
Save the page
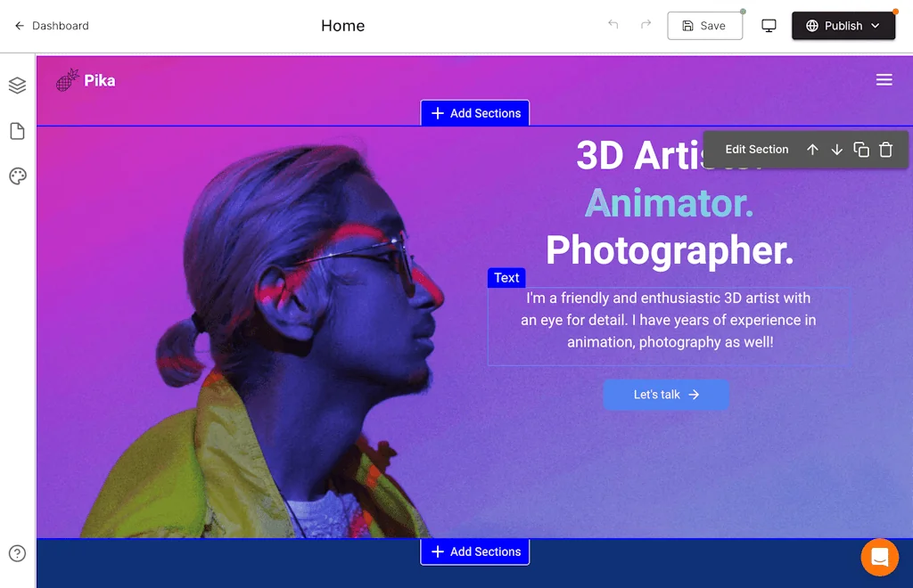[703, 26]
